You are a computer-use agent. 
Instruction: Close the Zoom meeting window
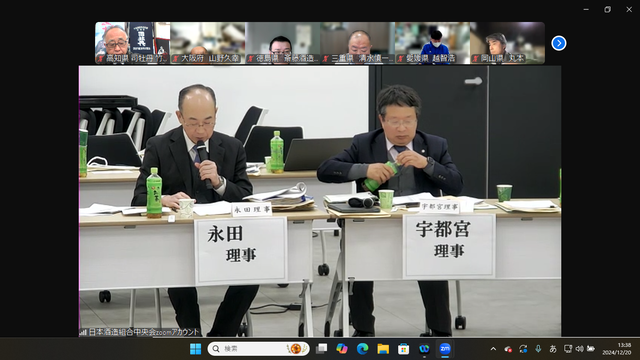629,9
